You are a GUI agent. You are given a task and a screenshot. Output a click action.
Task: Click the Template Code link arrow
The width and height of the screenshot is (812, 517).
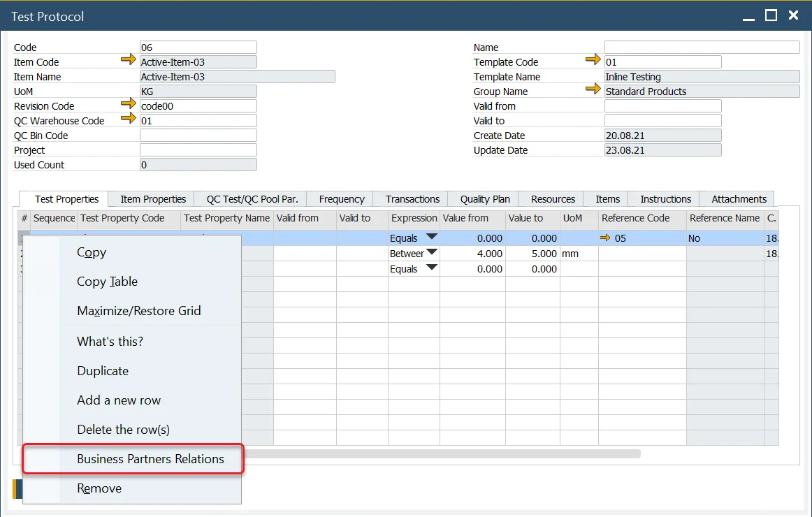pyautogui.click(x=593, y=61)
